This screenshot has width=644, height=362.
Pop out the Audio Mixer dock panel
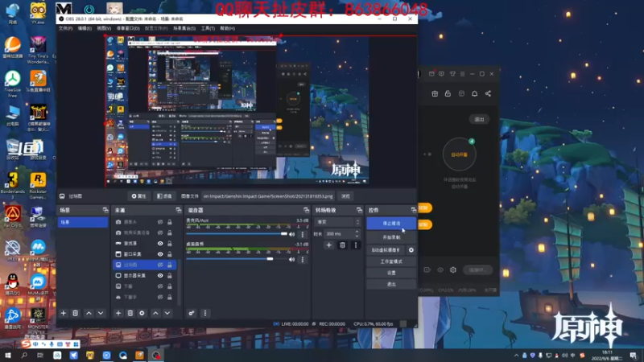click(x=307, y=210)
